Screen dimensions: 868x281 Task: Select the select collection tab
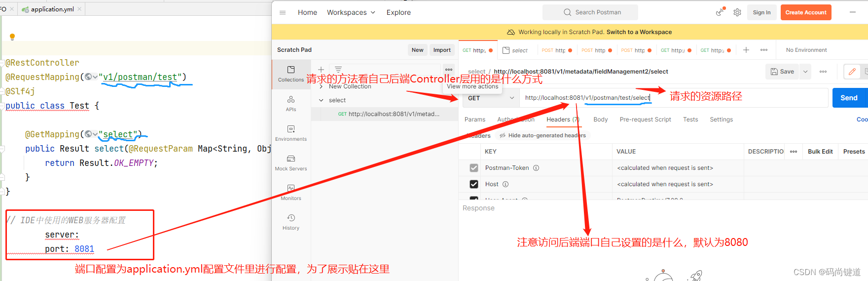click(x=515, y=50)
